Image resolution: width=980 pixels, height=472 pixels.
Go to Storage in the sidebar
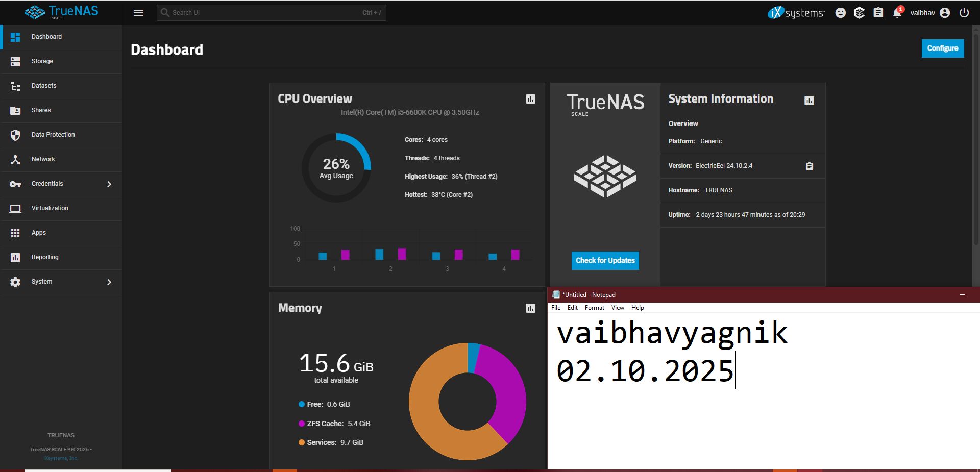click(42, 61)
